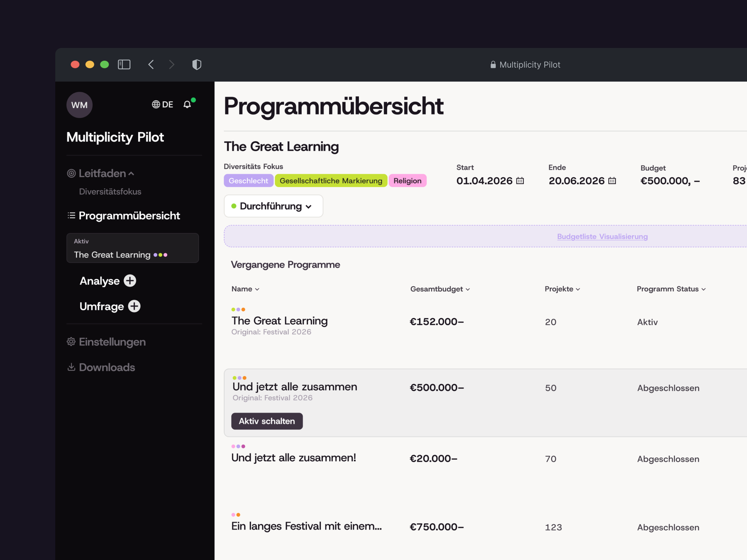Open the Ende date calendar icon

tap(612, 181)
